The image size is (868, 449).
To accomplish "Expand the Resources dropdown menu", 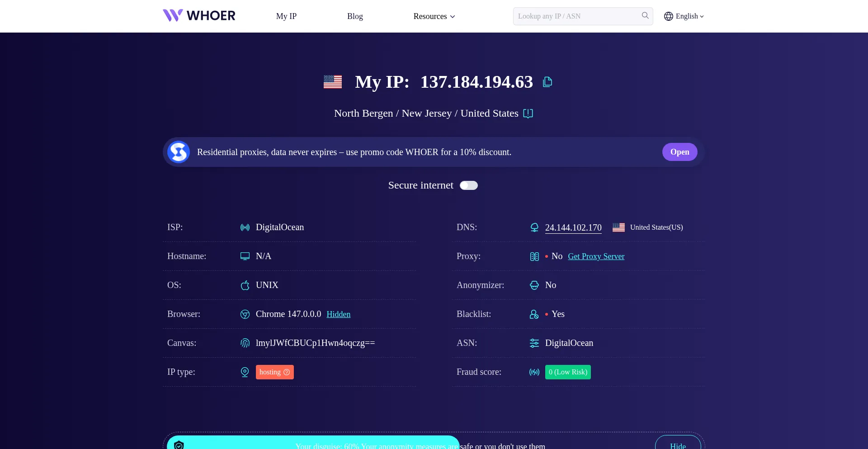I will coord(434,16).
